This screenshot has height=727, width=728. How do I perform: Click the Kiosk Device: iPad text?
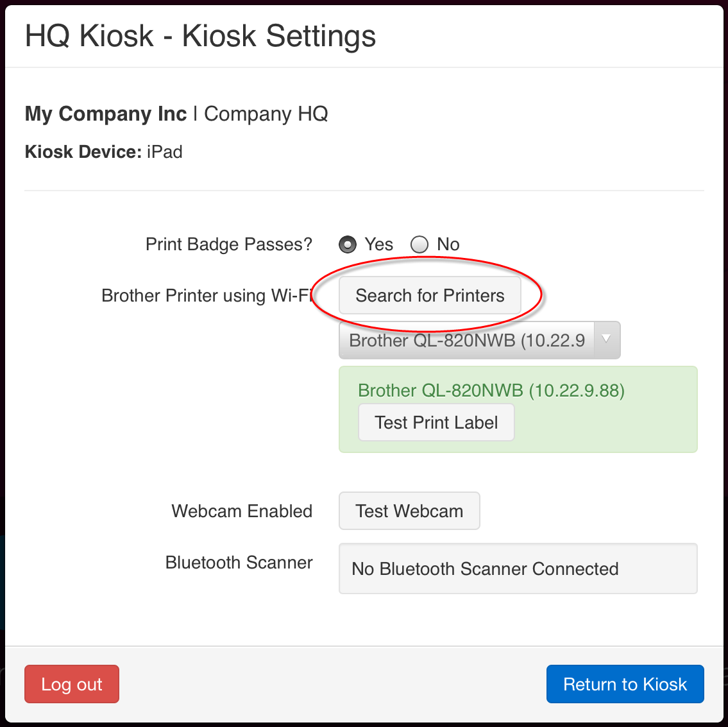[x=103, y=152]
